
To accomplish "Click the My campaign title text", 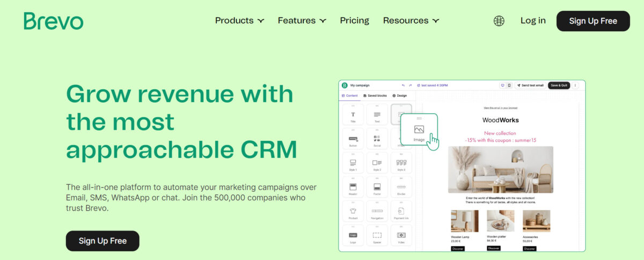I will coord(360,85).
